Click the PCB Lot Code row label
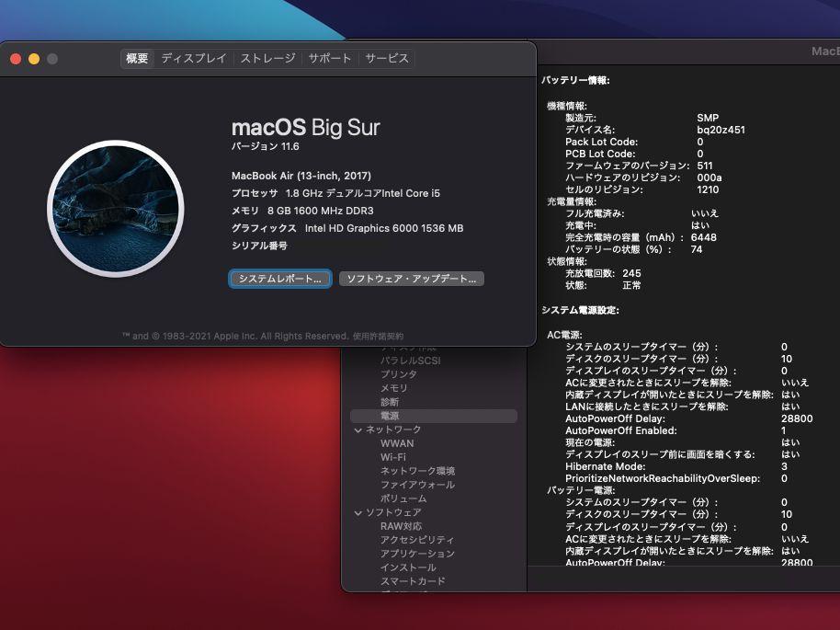This screenshot has width=840, height=630. pos(600,154)
